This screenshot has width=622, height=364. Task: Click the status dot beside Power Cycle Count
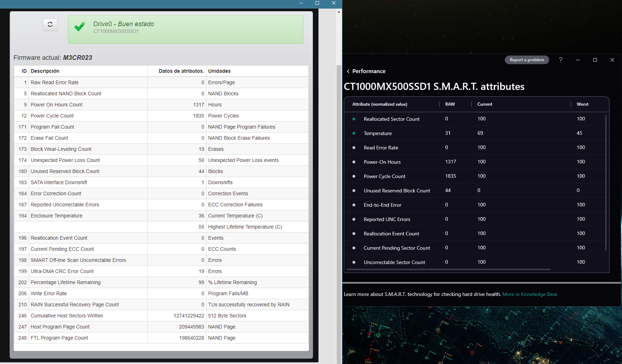click(354, 176)
